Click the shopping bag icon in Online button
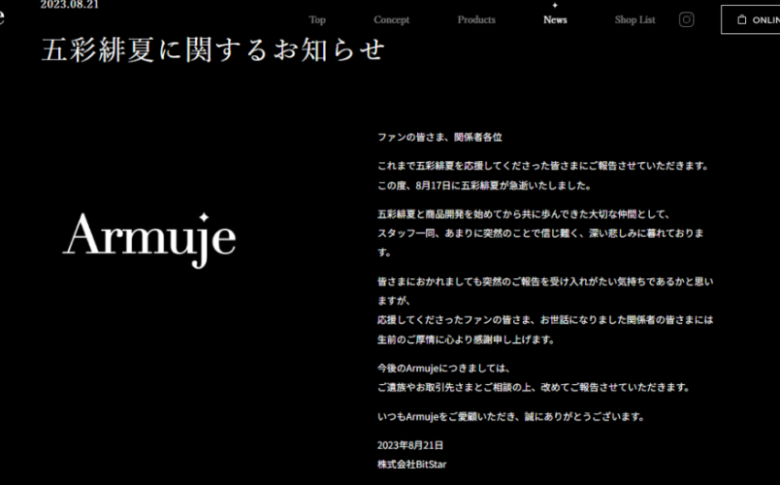780x485 pixels. [742, 19]
